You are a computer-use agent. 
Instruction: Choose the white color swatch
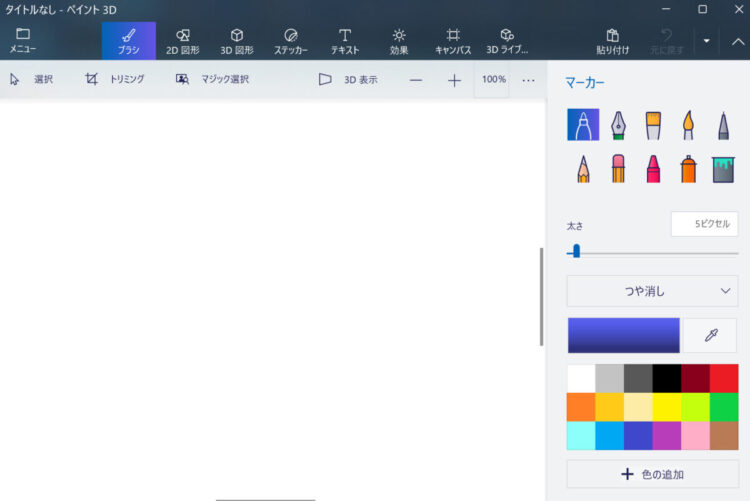pyautogui.click(x=581, y=379)
